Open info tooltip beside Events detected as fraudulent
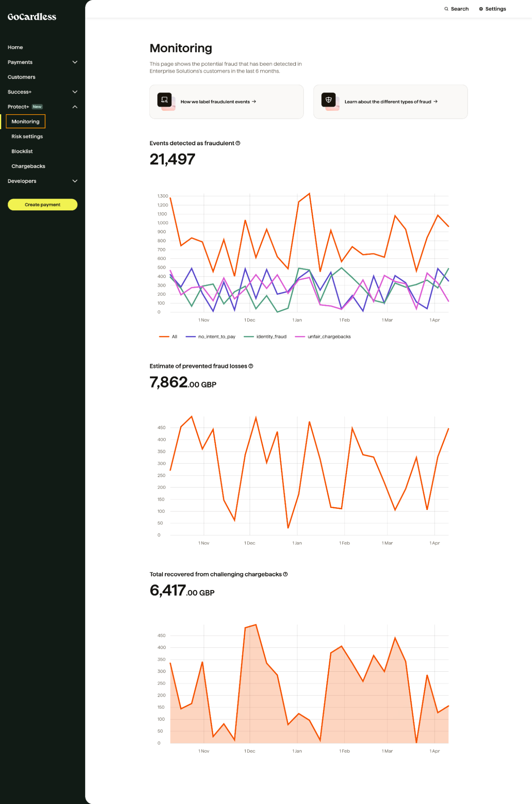Screen dimensions: 532x804 (x=238, y=143)
